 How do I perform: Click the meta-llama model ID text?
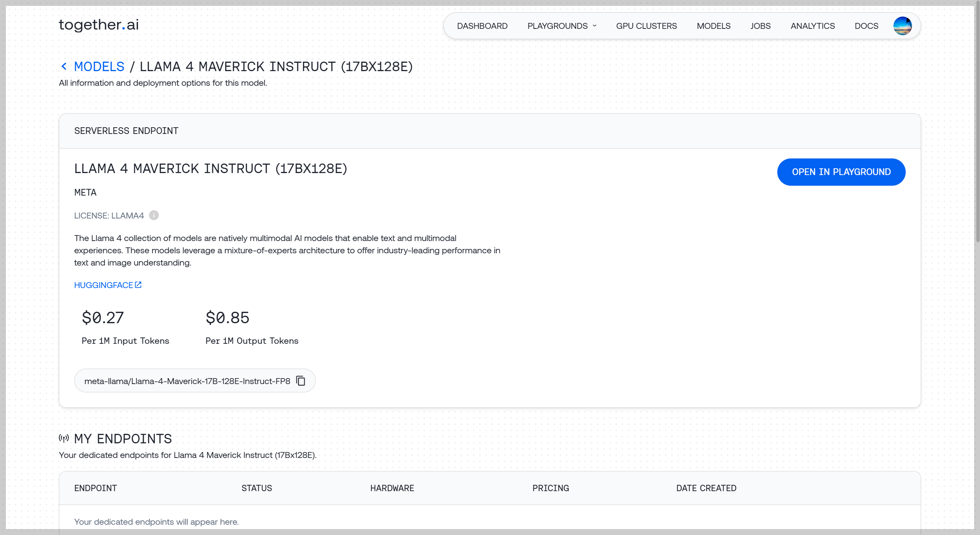187,381
